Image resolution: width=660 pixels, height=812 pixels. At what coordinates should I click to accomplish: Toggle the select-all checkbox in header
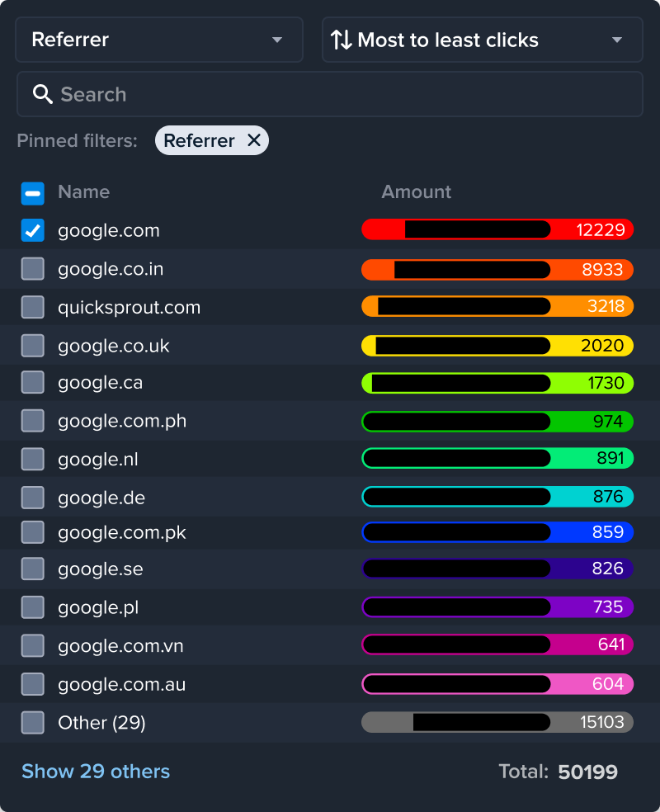pyautogui.click(x=32, y=193)
